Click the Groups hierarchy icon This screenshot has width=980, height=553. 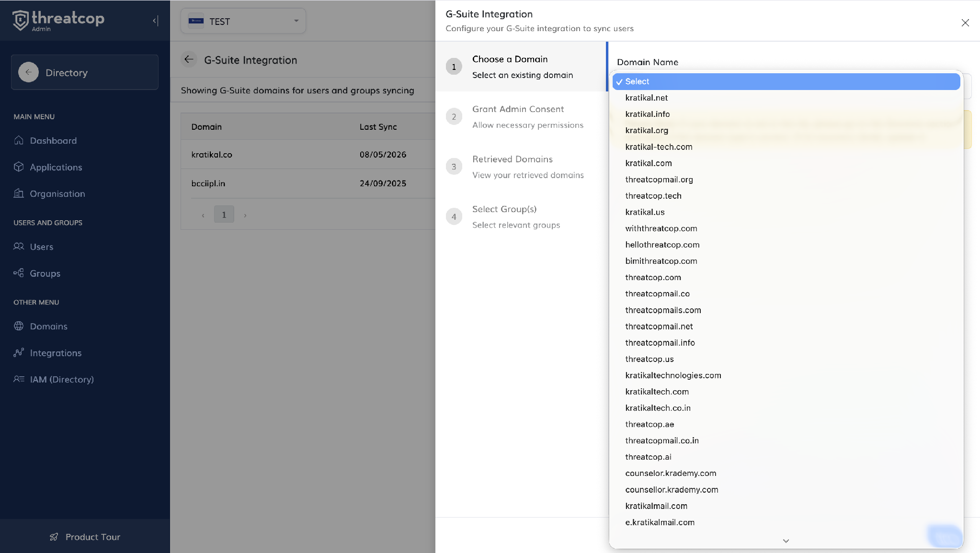(19, 273)
